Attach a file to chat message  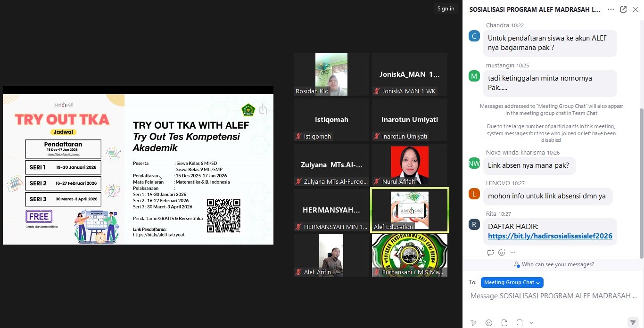click(x=504, y=323)
